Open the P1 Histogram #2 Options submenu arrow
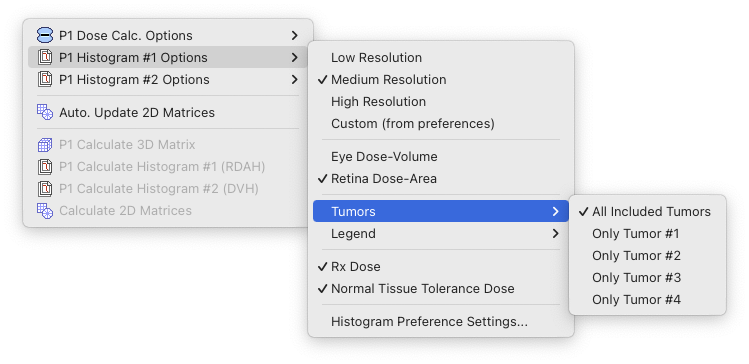 tap(294, 79)
